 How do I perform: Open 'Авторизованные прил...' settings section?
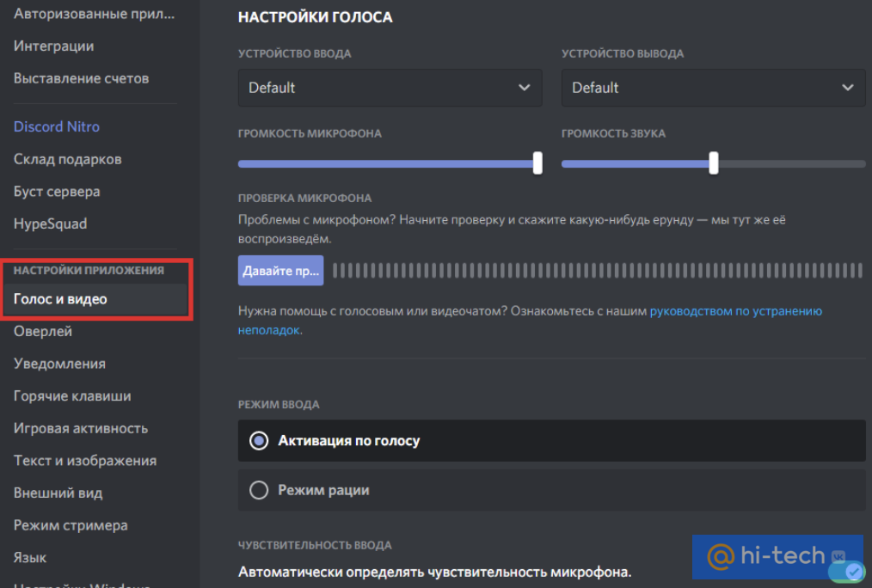coord(94,14)
